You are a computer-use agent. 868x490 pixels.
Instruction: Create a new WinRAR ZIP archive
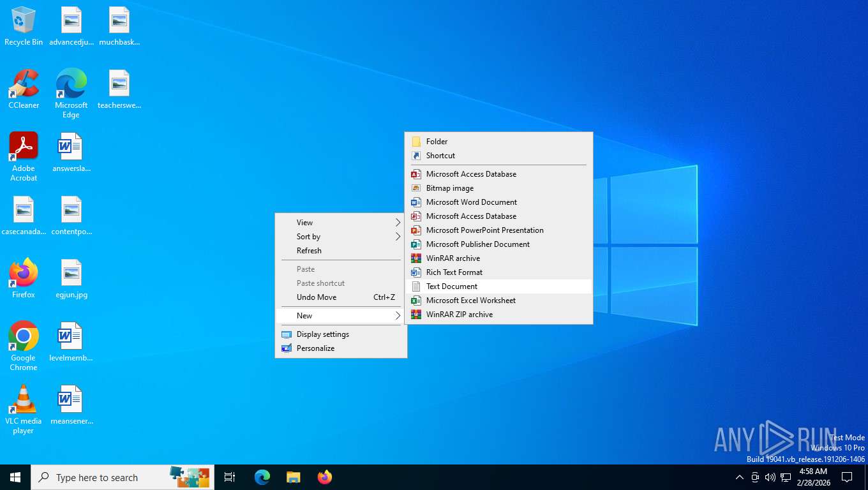pos(498,315)
